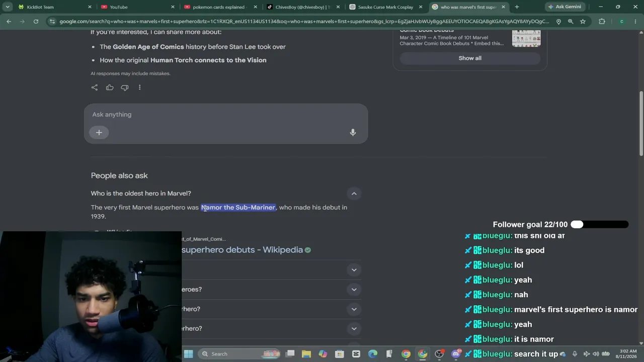Expand the question below the Wikipedia result
This screenshot has width=644, height=362.
click(x=354, y=270)
